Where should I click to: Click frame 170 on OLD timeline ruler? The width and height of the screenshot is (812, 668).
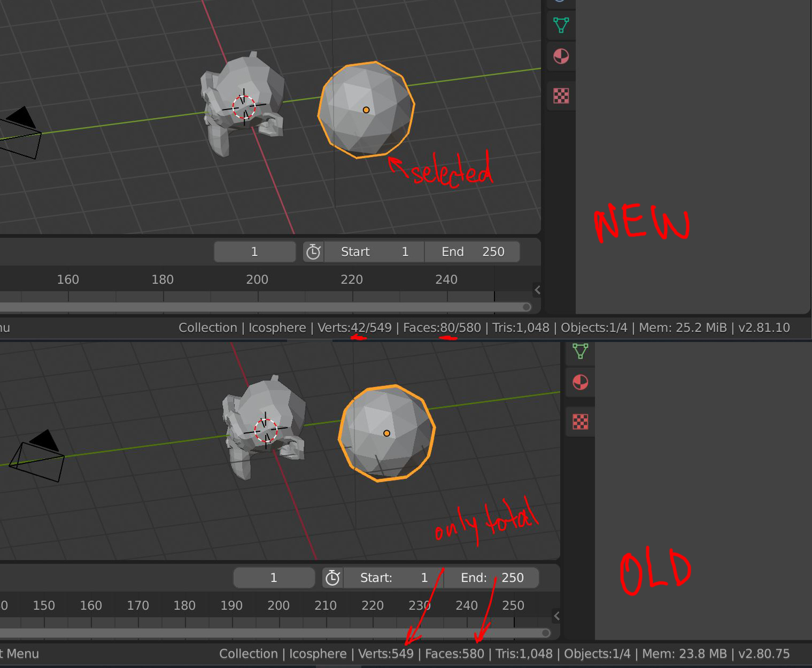coord(138,605)
